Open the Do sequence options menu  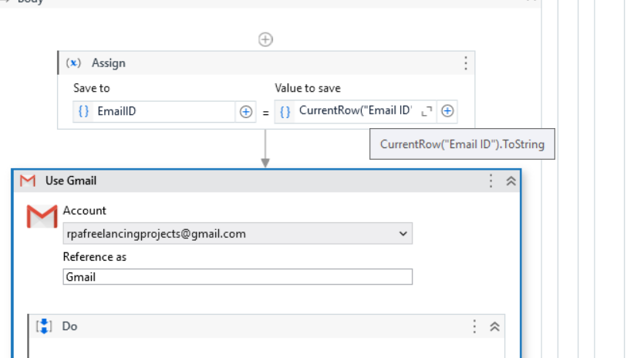(475, 326)
